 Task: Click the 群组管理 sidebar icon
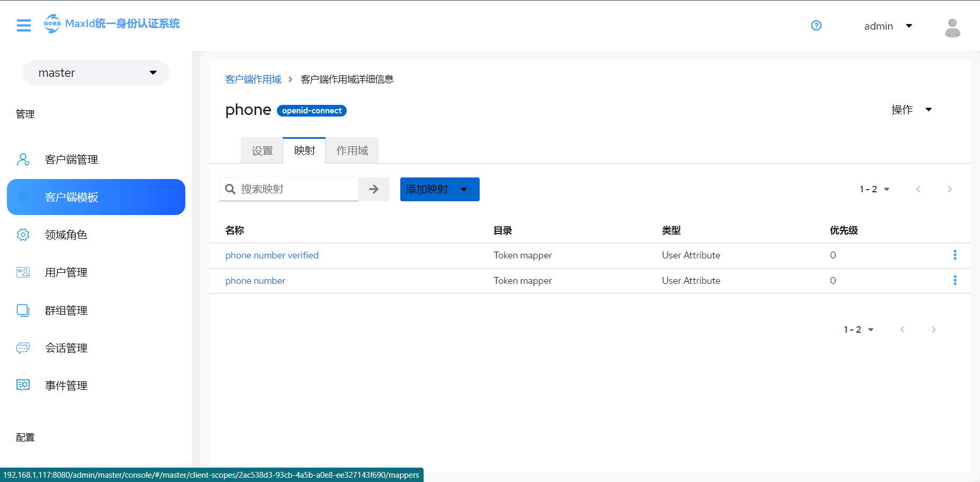click(x=23, y=310)
